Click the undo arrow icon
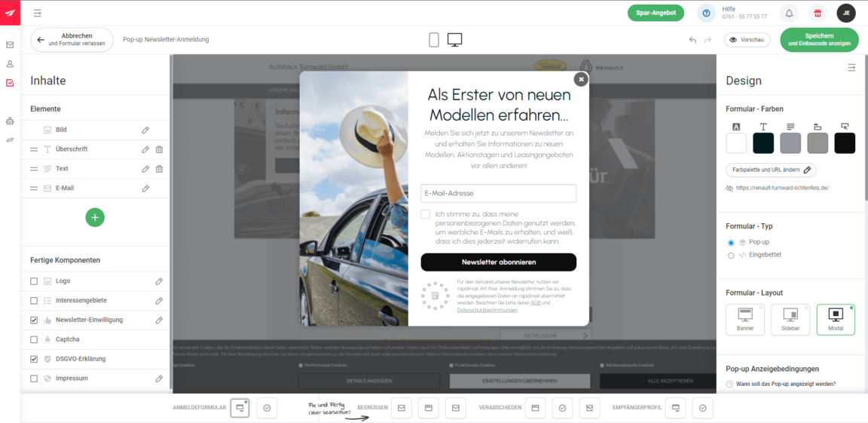This screenshot has height=423, width=868. [692, 40]
